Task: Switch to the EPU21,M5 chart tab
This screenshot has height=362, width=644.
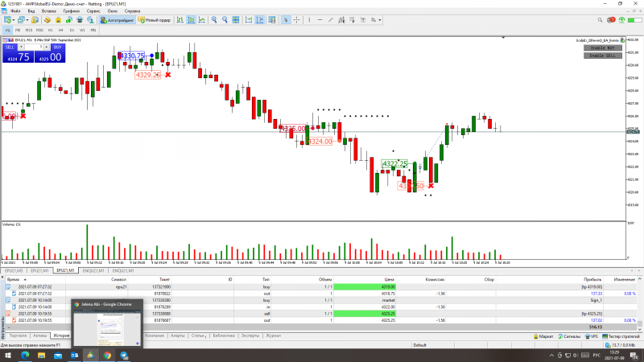Action: (14, 271)
